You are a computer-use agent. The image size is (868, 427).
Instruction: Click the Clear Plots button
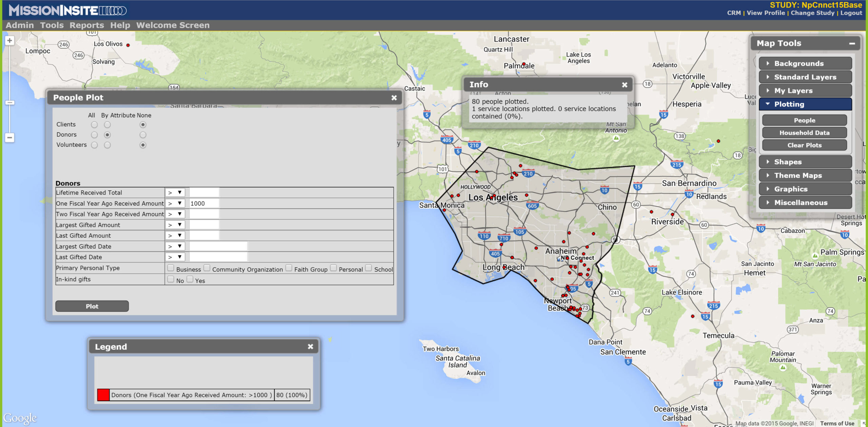(x=804, y=145)
